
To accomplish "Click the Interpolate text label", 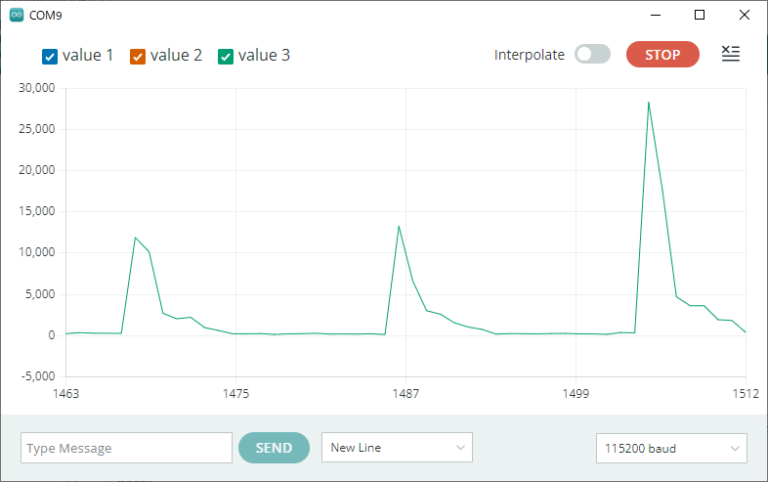I will 529,55.
